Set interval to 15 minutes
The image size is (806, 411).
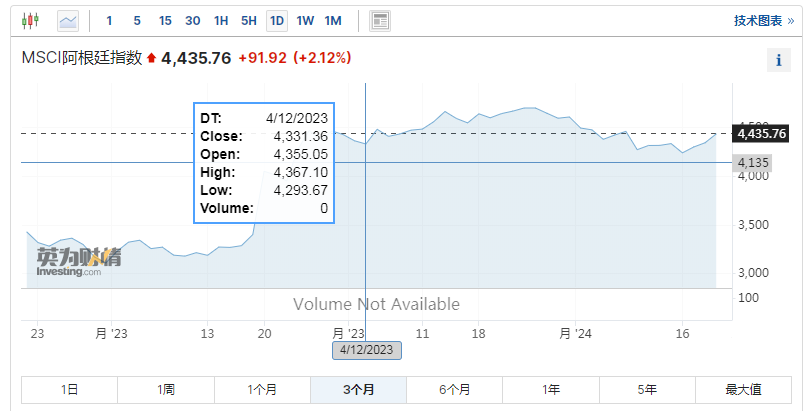165,21
